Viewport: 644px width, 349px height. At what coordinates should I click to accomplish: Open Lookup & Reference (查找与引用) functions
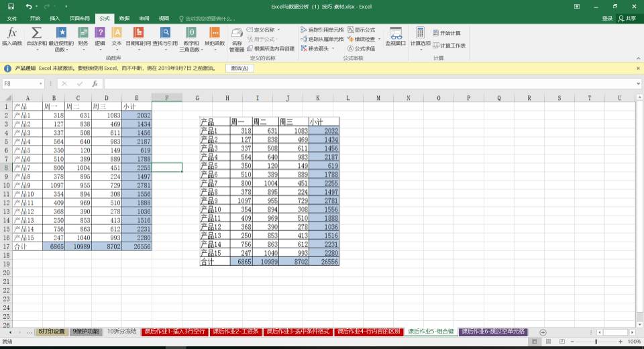point(165,37)
